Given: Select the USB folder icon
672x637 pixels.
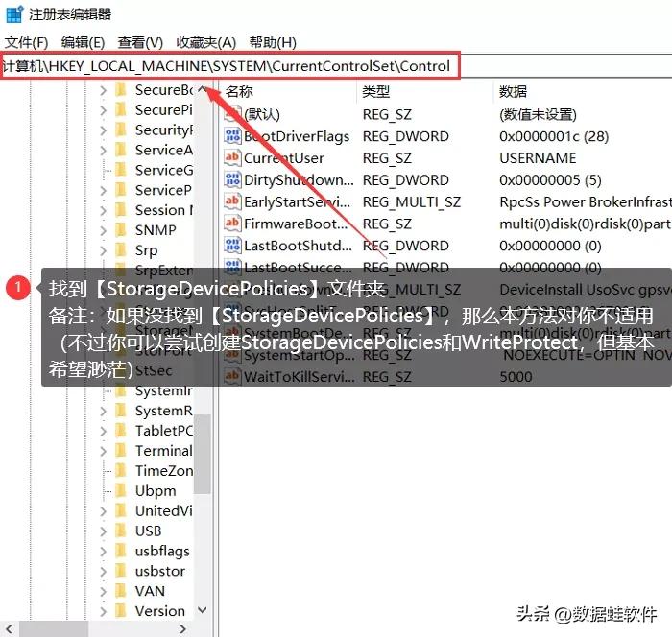Looking at the screenshot, I should [x=121, y=531].
